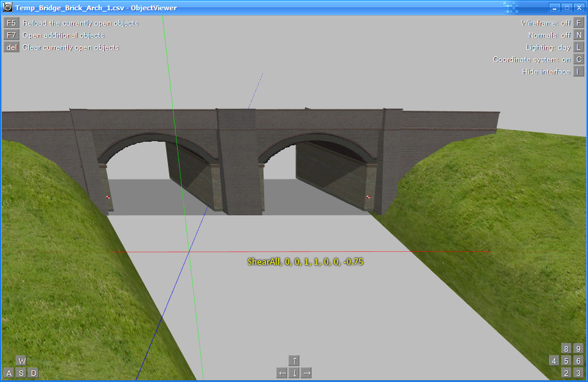Click the F7 open additional objects key
Screen dimensions: 588x382
[x=11, y=35]
